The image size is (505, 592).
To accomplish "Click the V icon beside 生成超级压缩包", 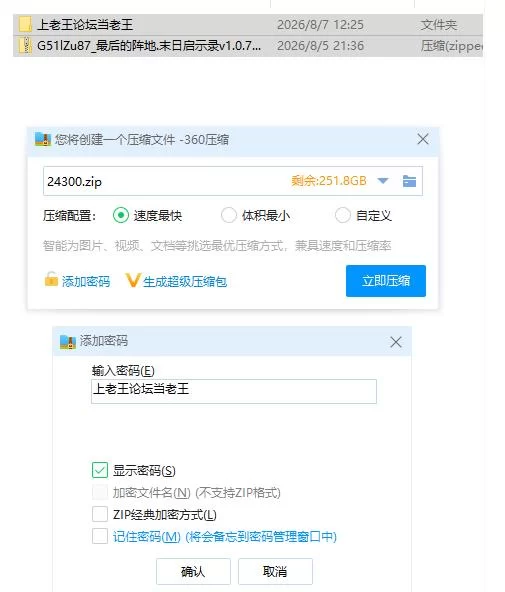I will pyautogui.click(x=132, y=280).
